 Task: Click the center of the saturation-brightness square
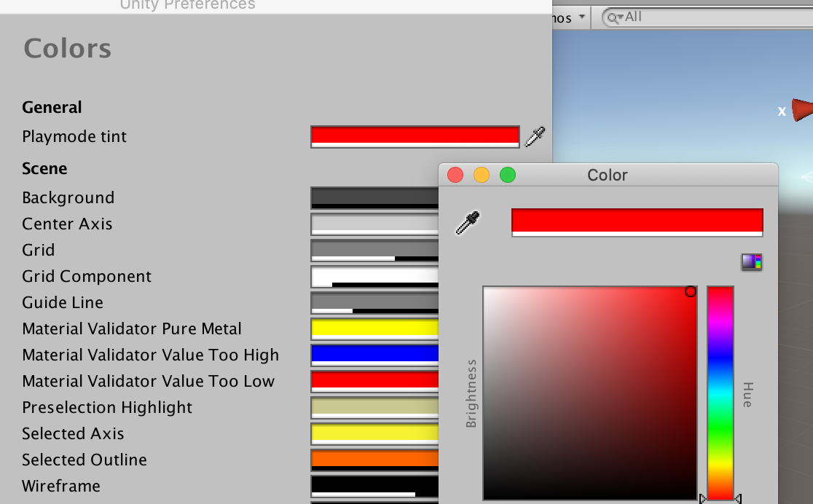[590, 393]
